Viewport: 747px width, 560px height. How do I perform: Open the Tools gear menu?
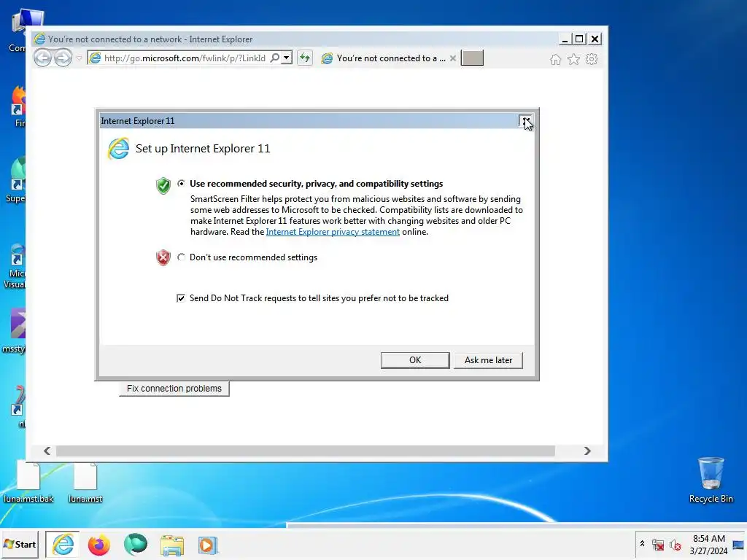pos(592,60)
